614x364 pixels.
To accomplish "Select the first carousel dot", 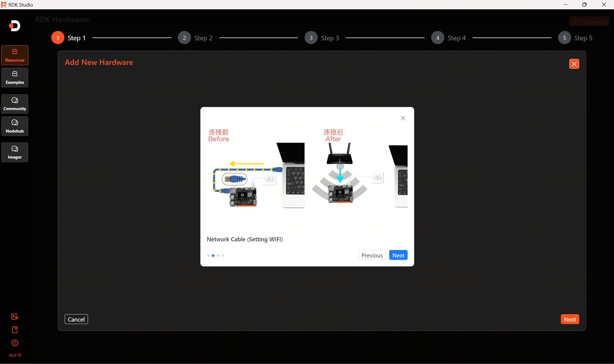I will 208,255.
